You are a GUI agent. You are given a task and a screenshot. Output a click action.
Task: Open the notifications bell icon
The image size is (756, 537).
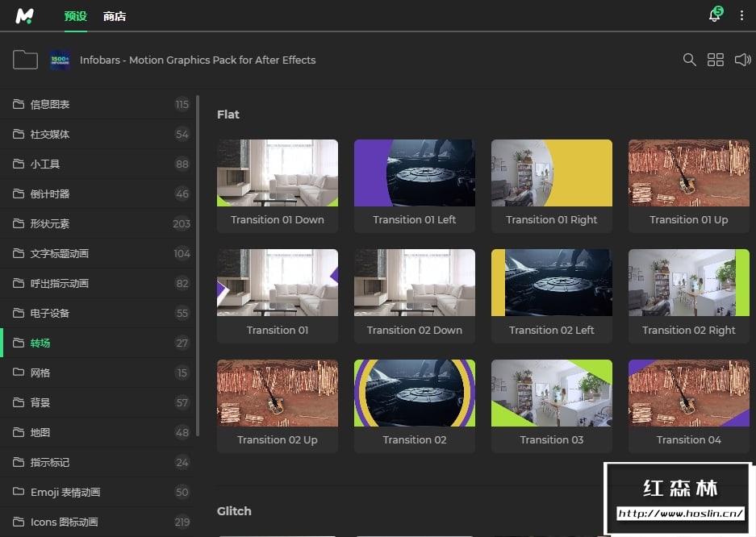pos(715,15)
